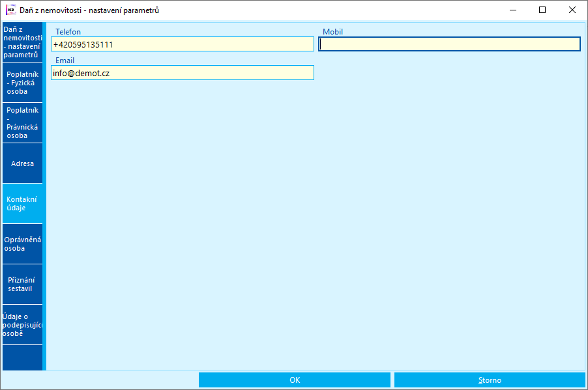Open the Adresa tab
The height and width of the screenshot is (390, 588).
(x=23, y=163)
